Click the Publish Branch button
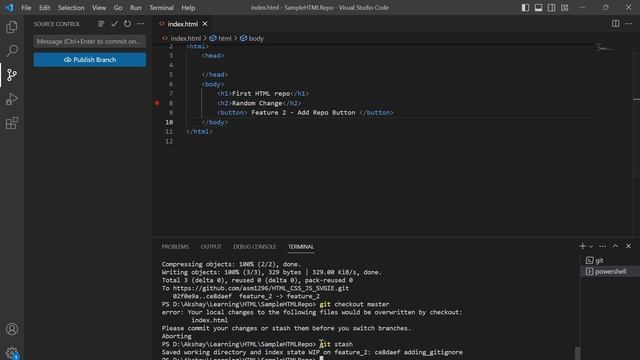 point(90,60)
